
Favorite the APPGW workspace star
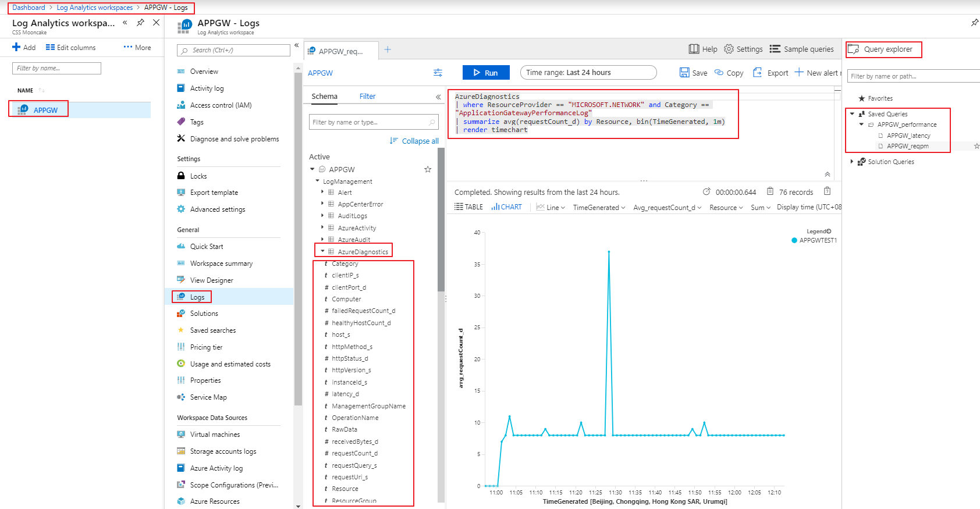[x=428, y=169]
